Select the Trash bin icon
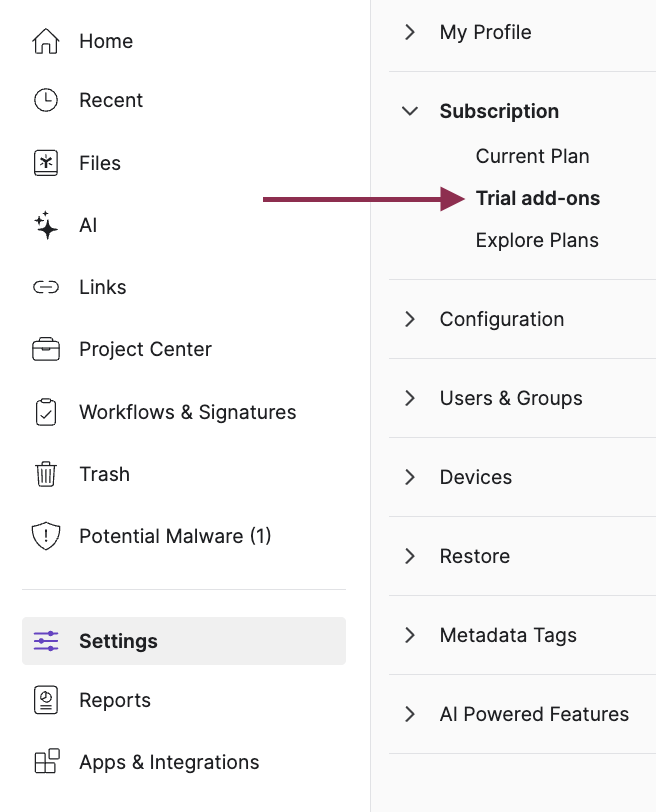The height and width of the screenshot is (812, 656). 46,473
